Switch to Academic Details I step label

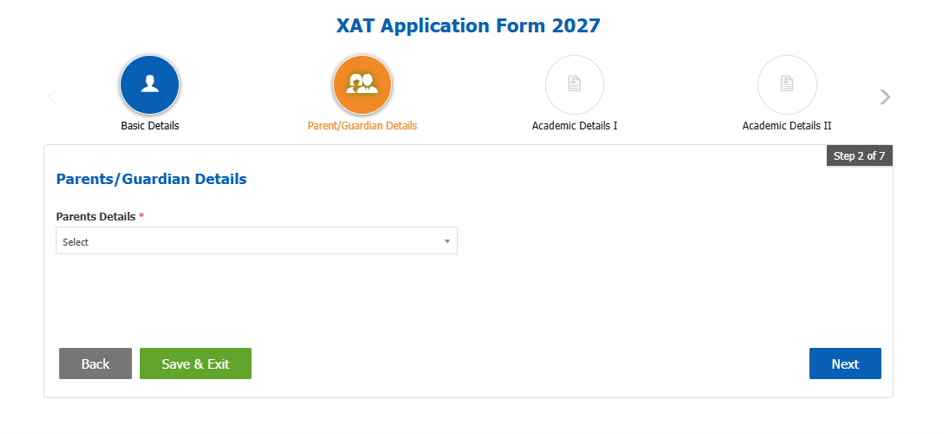574,126
